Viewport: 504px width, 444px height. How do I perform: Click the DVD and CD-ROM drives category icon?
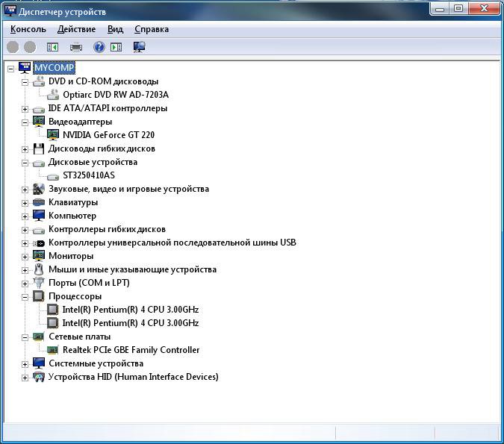click(39, 81)
